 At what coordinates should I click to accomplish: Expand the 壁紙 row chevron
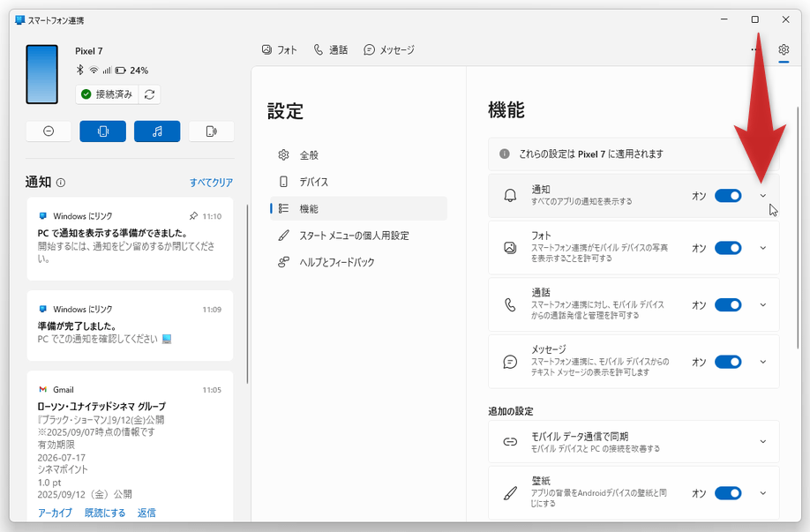coord(763,493)
